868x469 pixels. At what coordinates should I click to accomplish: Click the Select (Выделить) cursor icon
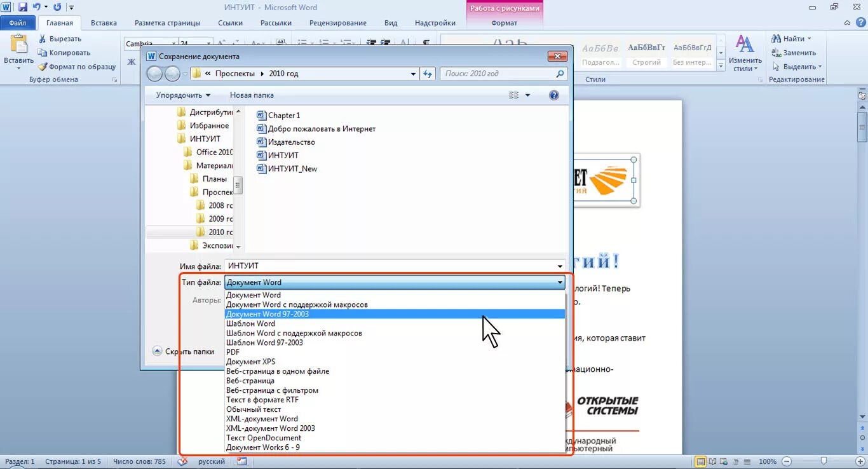[x=776, y=67]
